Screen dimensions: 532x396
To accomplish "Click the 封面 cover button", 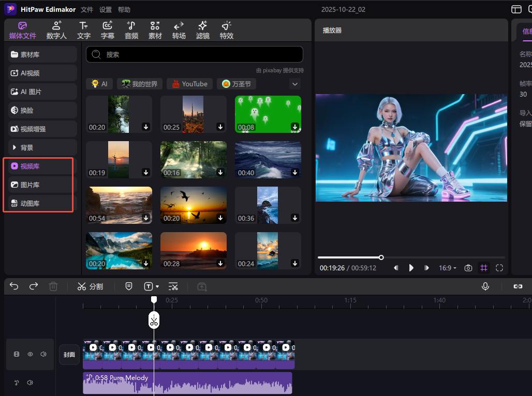I will tap(69, 355).
